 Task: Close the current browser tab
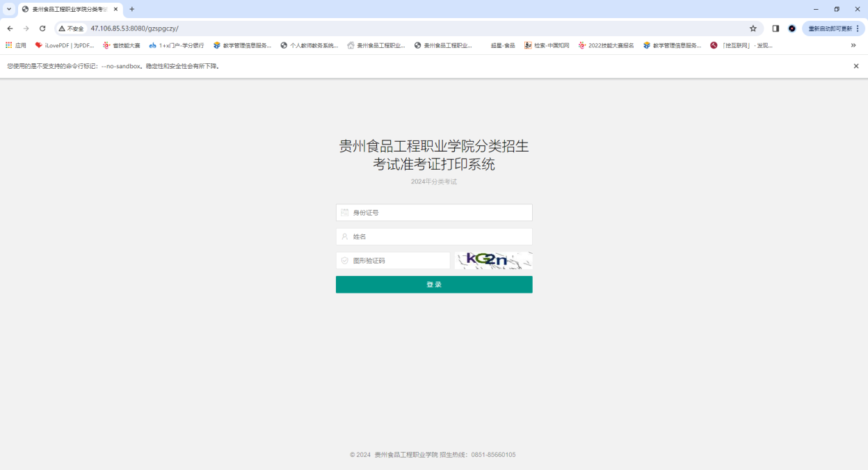115,9
